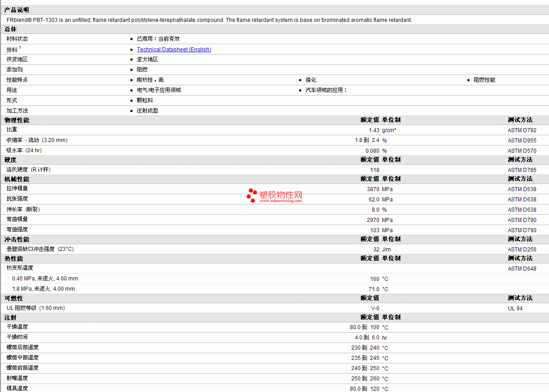Click the 71.0 heat deflection value

tap(374, 289)
